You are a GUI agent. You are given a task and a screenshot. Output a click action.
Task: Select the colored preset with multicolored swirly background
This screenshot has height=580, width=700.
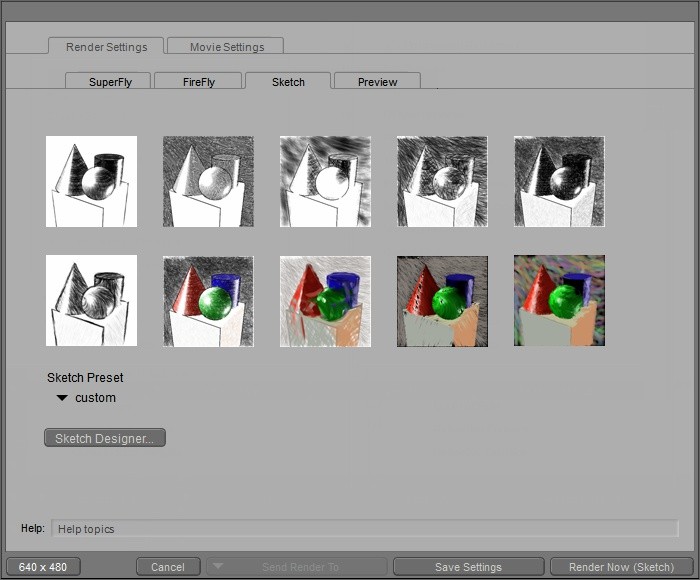click(x=559, y=301)
